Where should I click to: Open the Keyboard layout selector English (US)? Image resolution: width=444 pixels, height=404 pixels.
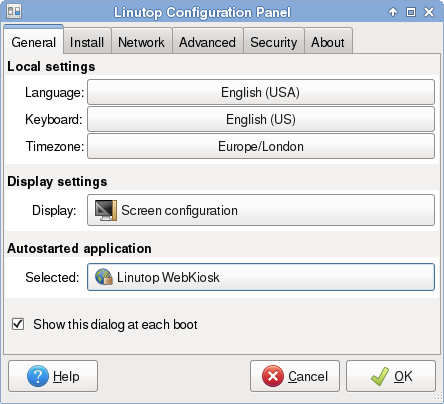[261, 119]
